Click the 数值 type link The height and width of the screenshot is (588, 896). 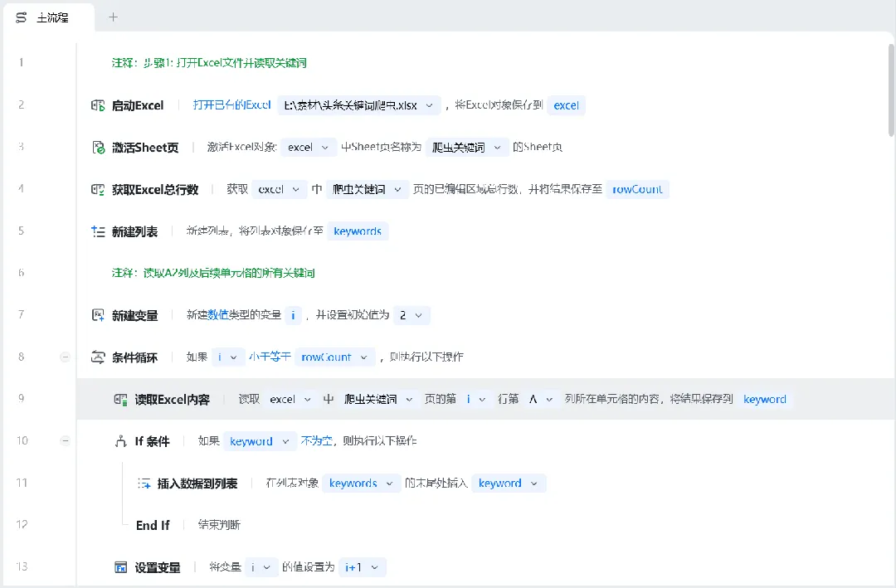coord(217,315)
